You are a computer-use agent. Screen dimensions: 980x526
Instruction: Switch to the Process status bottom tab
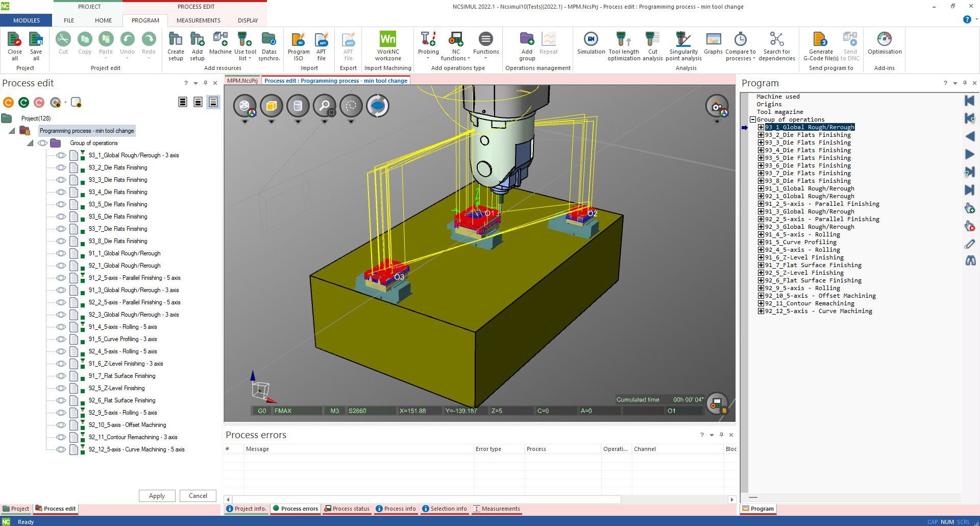tap(347, 509)
